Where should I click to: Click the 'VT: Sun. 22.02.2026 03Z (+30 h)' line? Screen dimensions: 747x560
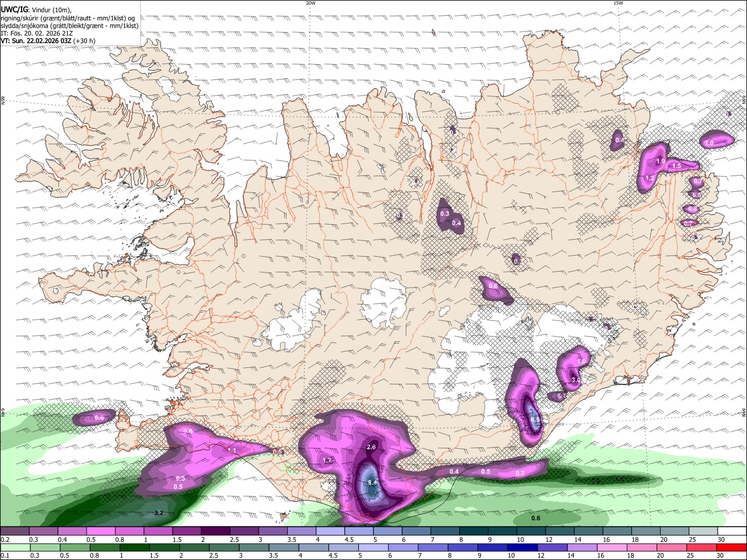pos(48,41)
